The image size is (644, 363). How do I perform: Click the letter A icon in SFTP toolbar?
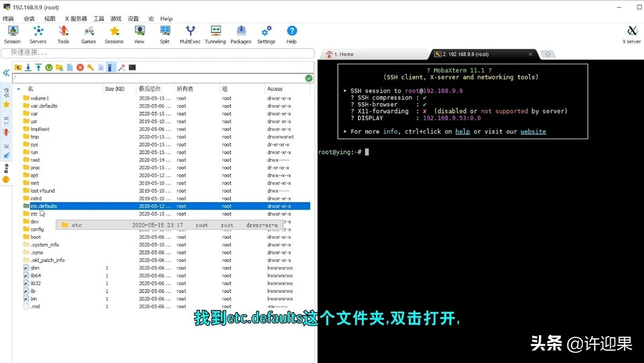click(x=100, y=68)
